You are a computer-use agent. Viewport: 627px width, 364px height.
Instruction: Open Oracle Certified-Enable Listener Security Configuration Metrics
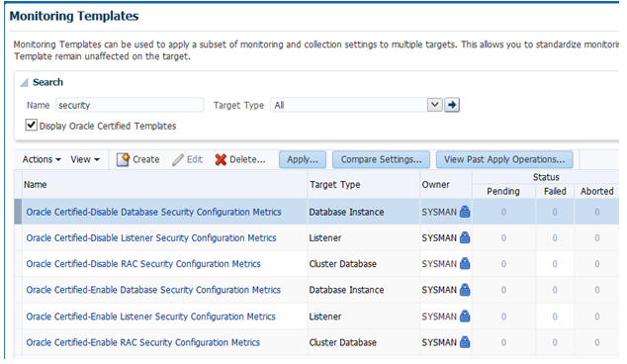point(150,317)
